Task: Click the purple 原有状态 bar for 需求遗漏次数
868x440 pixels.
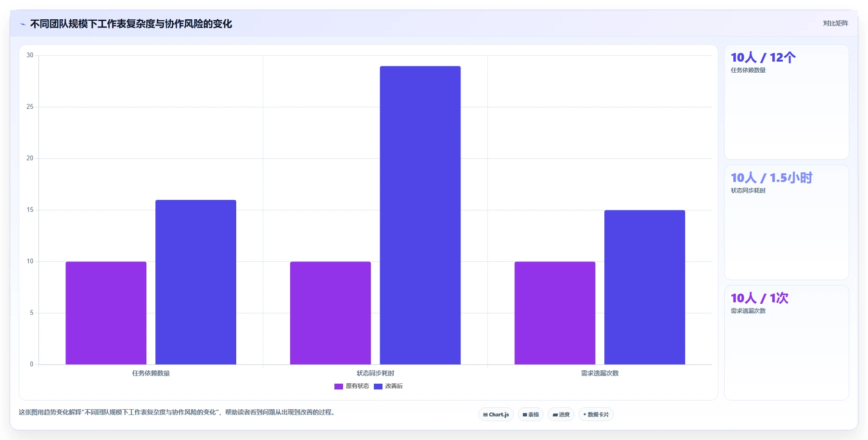Action: (555, 313)
